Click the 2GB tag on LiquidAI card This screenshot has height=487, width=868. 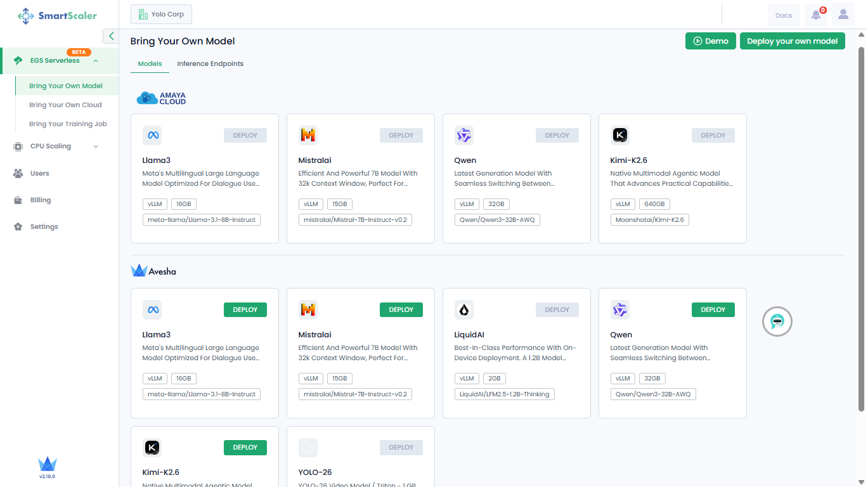coord(495,379)
